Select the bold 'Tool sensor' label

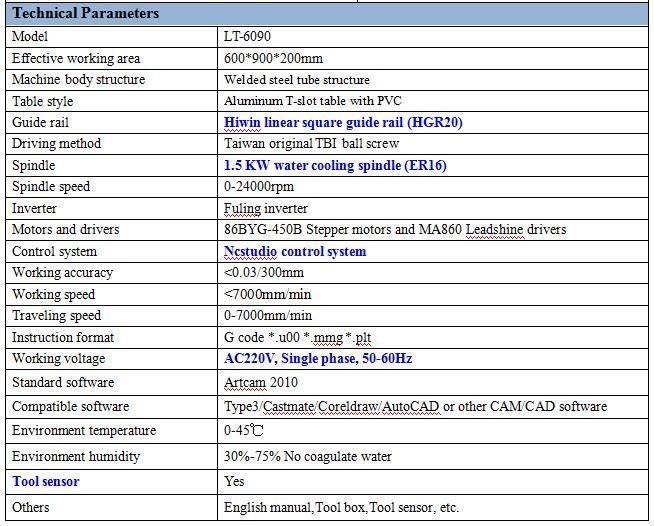(x=46, y=482)
